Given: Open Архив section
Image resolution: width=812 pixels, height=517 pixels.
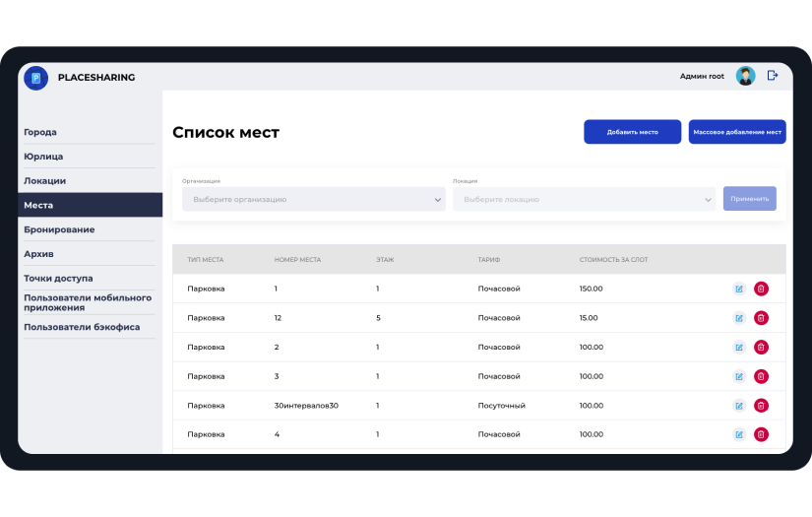Looking at the screenshot, I should [x=38, y=254].
